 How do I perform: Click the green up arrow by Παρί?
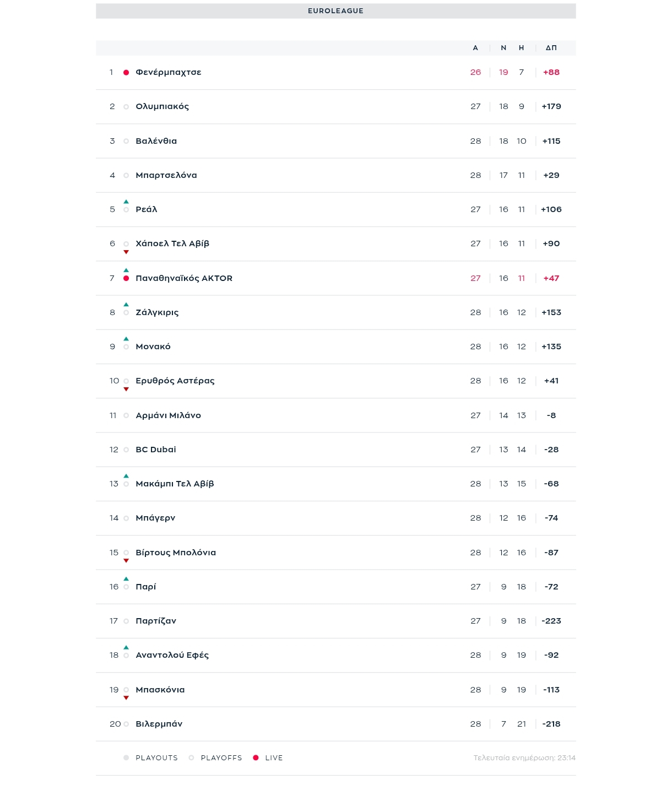pyautogui.click(x=126, y=579)
